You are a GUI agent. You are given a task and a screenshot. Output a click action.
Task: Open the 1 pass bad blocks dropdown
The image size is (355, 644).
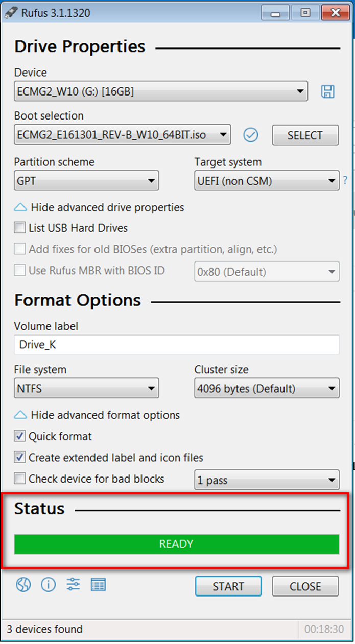[267, 480]
